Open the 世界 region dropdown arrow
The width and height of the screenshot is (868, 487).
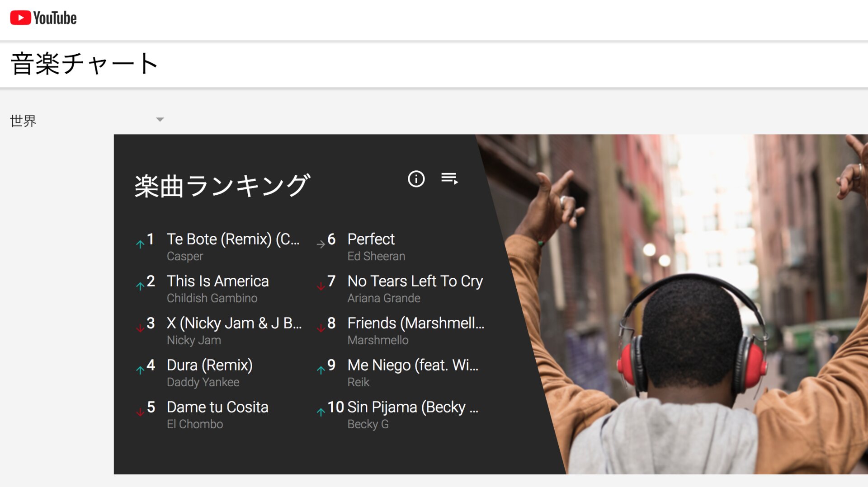point(160,120)
